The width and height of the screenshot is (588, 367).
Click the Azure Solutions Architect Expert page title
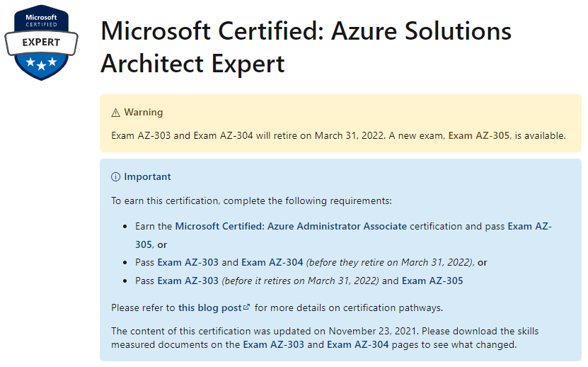pyautogui.click(x=306, y=47)
